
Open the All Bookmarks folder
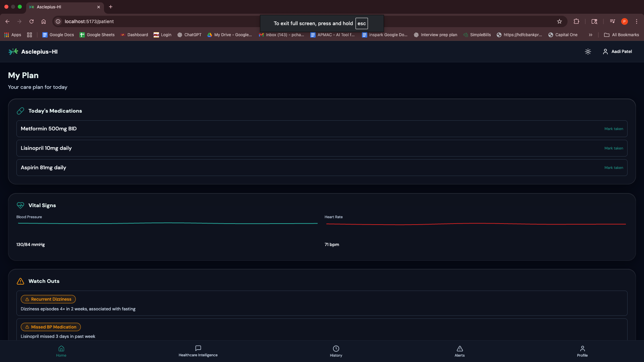tap(622, 35)
